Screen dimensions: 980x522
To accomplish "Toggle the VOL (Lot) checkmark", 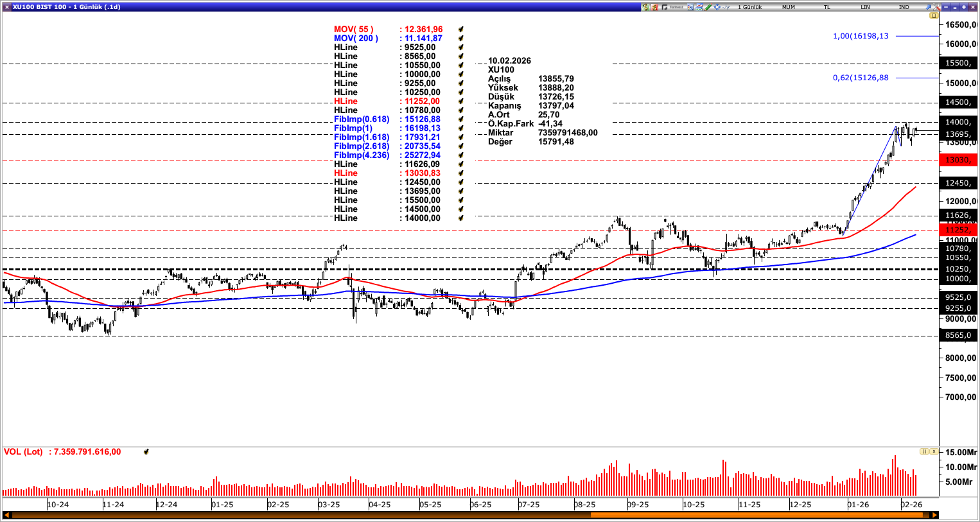I will [146, 451].
